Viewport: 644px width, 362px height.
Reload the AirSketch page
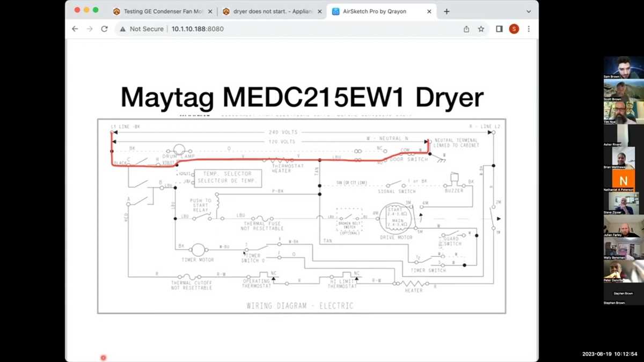[105, 29]
